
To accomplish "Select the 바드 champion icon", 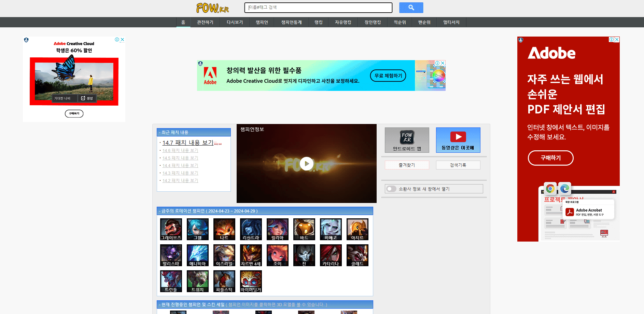I will [x=304, y=229].
